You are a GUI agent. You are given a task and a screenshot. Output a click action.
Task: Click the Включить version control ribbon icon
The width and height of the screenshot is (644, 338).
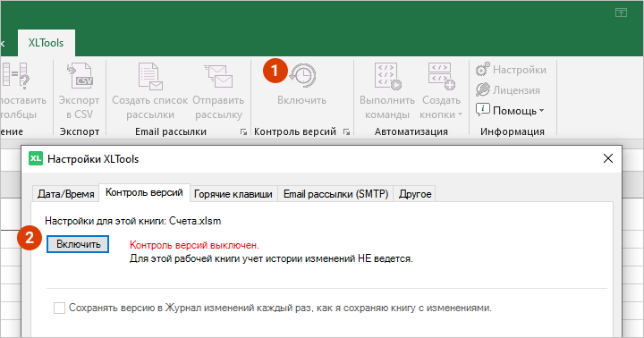click(302, 75)
